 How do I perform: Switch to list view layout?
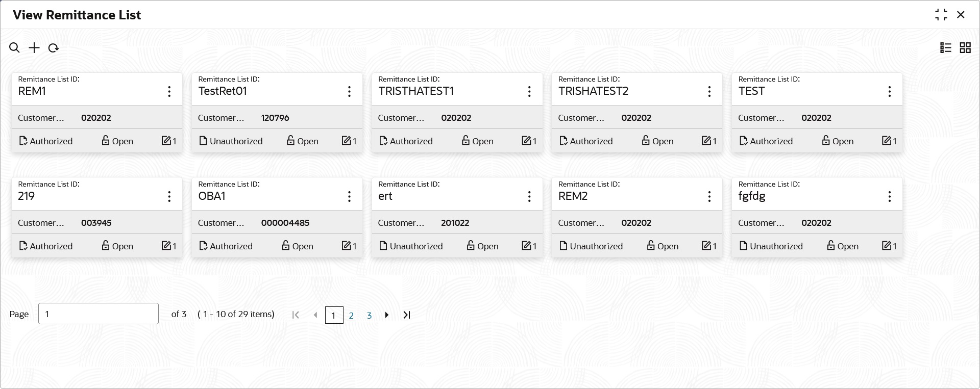946,48
